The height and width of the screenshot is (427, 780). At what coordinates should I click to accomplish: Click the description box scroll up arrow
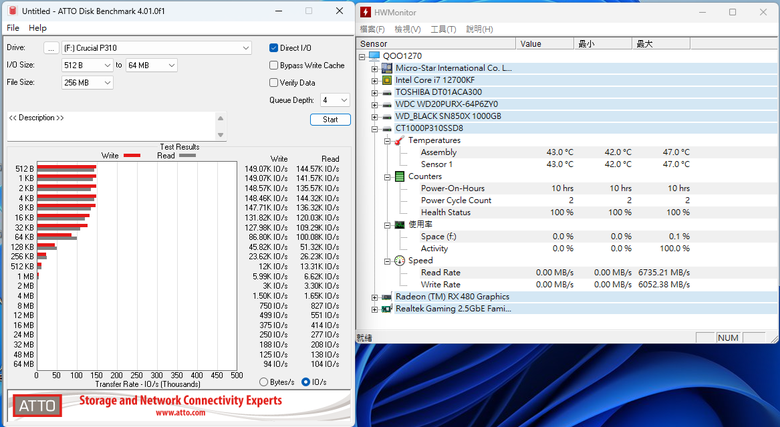220,118
